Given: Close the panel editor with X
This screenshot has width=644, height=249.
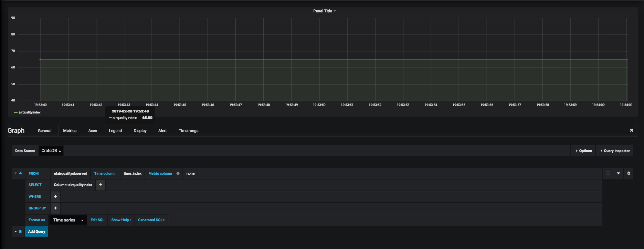Looking at the screenshot, I should (x=632, y=130).
